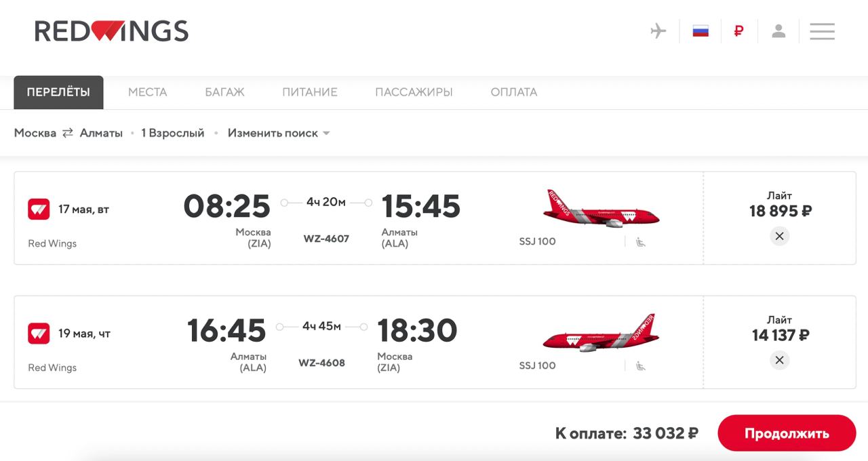Image resolution: width=868 pixels, height=461 pixels.
Task: Remove the 18 895 ₽ Лайт fare
Action: coord(779,236)
